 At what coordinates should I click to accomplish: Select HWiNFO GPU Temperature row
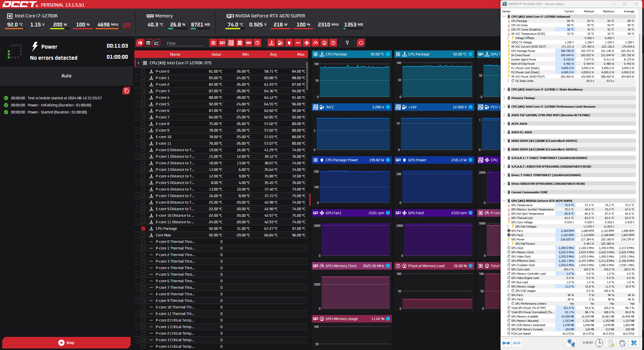(x=571, y=205)
